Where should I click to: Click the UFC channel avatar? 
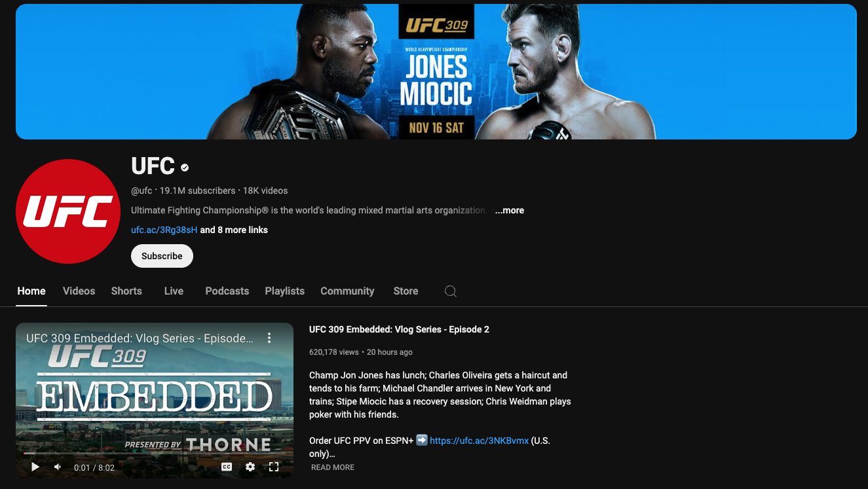(67, 211)
